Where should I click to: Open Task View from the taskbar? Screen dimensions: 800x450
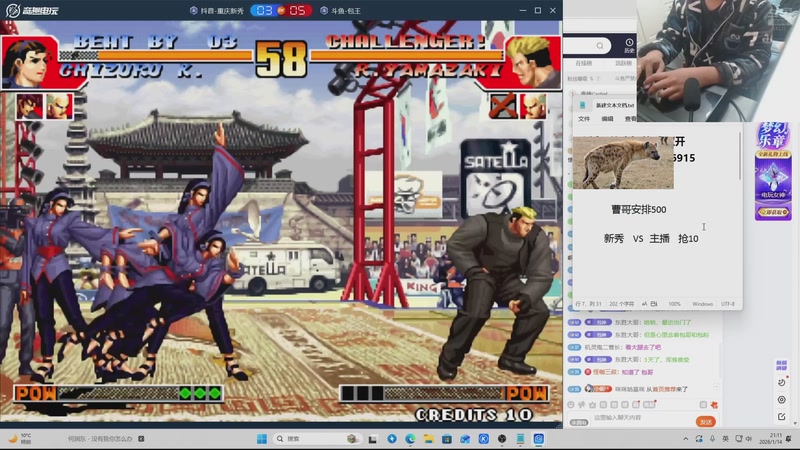point(372,439)
